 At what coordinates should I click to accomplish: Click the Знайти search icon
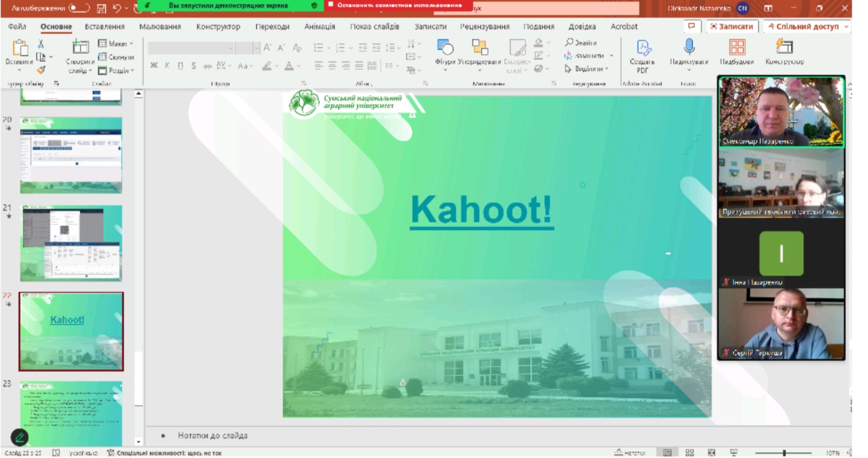569,42
